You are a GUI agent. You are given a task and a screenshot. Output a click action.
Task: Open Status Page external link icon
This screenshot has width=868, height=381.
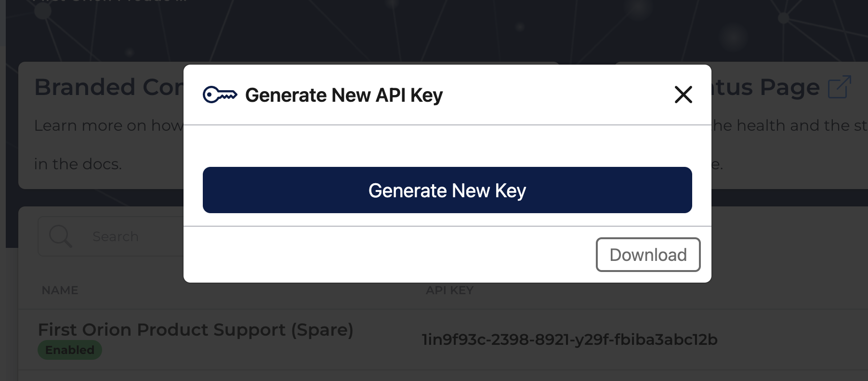pos(839,87)
